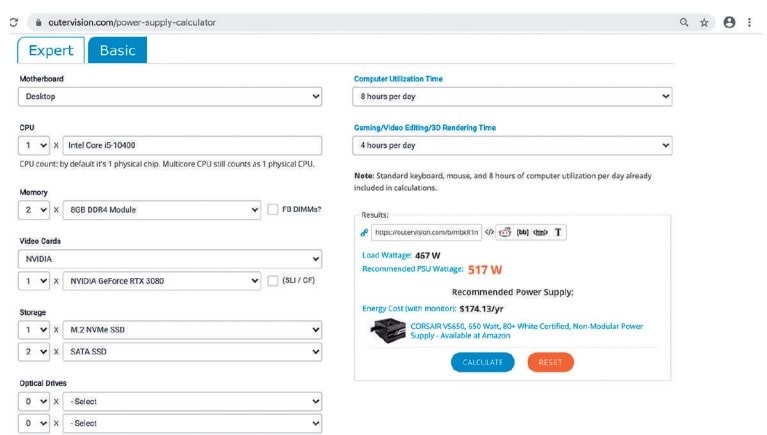Open the Gaming/Video Editing time dropdown

pyautogui.click(x=512, y=145)
